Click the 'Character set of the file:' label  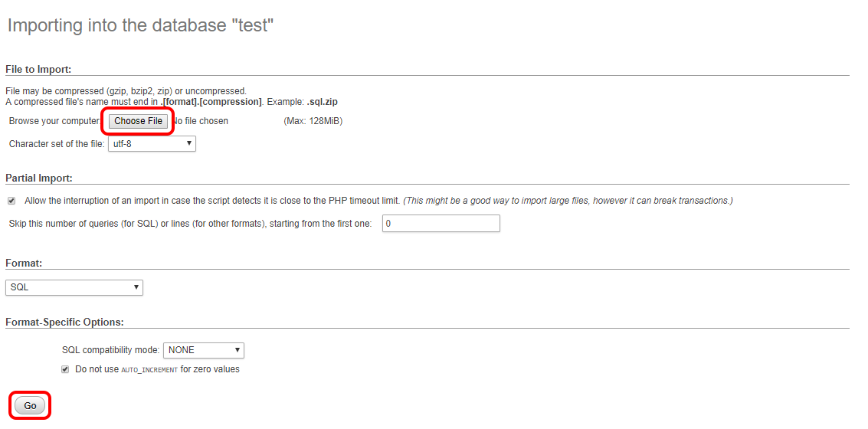pos(57,144)
